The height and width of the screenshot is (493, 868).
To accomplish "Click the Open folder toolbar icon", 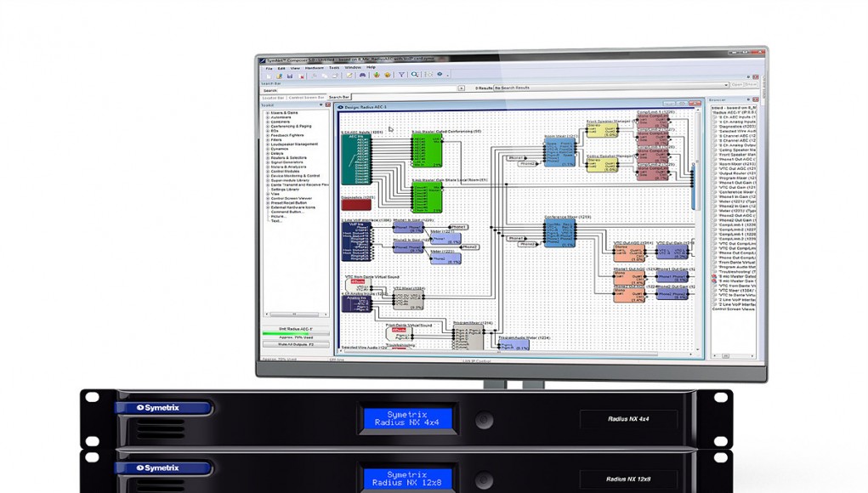I will (278, 76).
